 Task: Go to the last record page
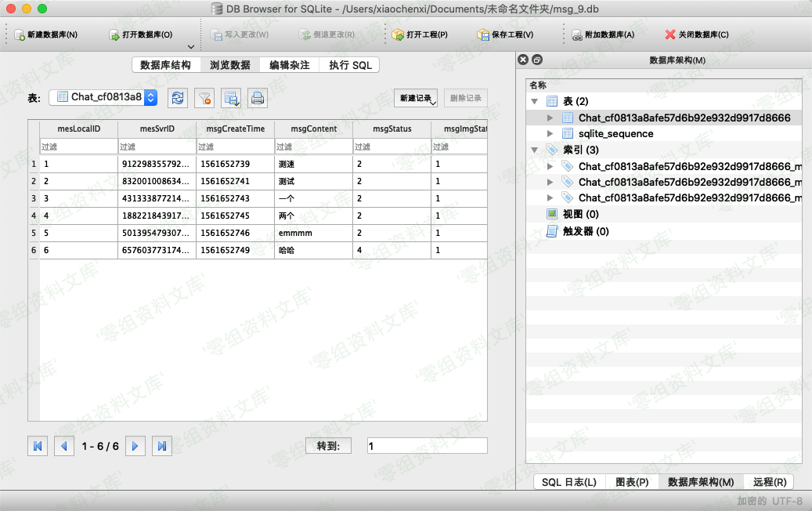162,446
